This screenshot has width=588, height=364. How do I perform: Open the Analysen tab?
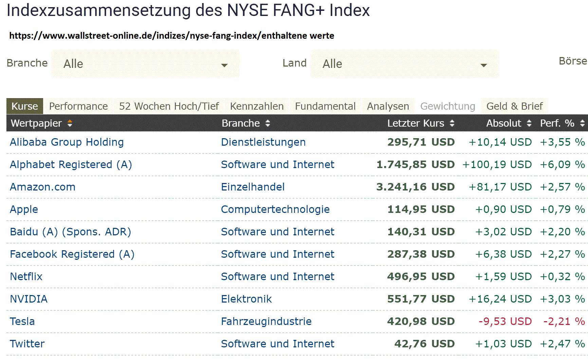tap(387, 106)
